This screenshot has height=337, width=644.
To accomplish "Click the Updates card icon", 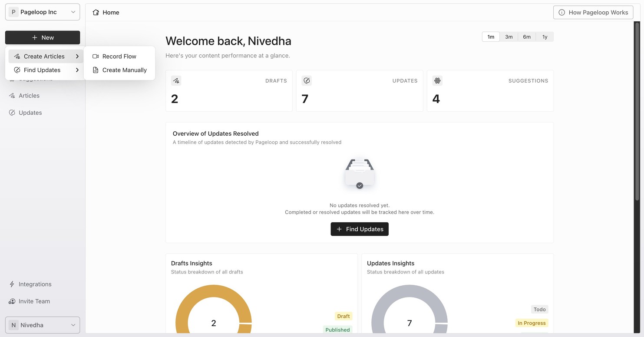I will (x=307, y=80).
